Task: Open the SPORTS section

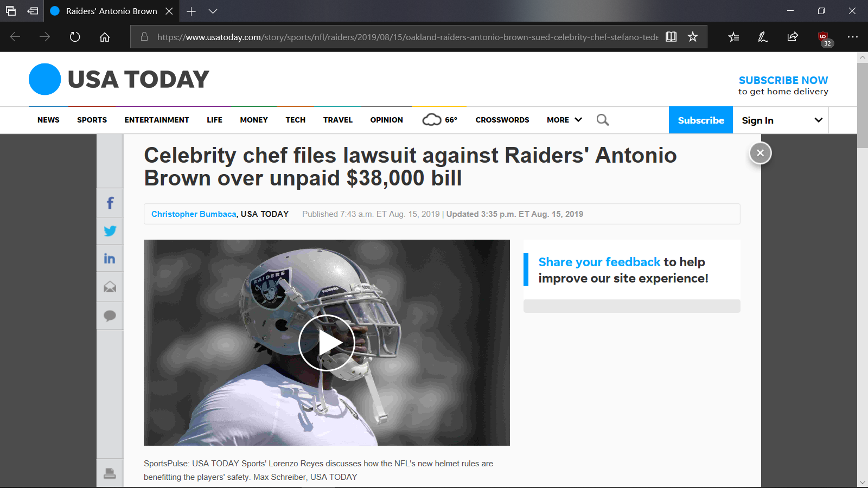Action: (92, 120)
